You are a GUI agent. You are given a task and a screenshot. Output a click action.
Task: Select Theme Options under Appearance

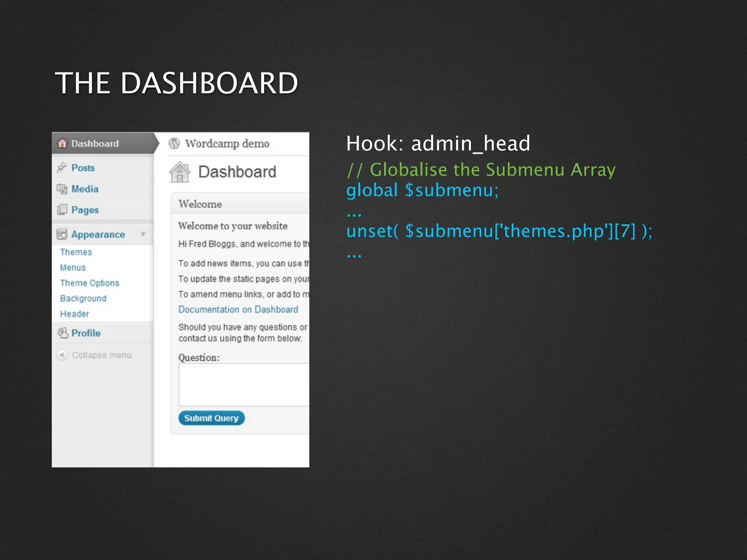click(x=90, y=283)
